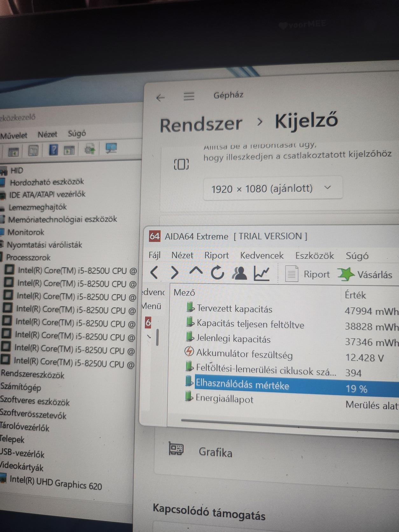Click the action pane toolbar icon
The width and height of the screenshot is (399, 532).
pos(69,150)
